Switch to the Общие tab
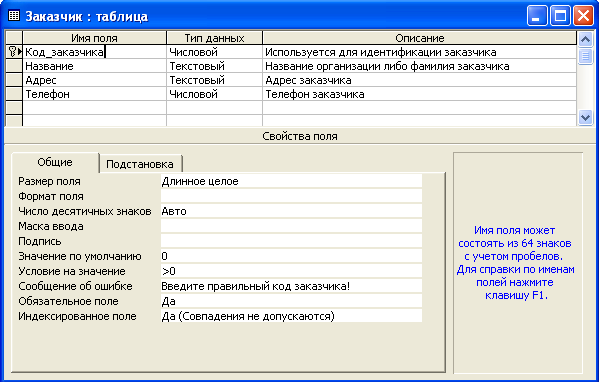The width and height of the screenshot is (599, 382). 55,162
